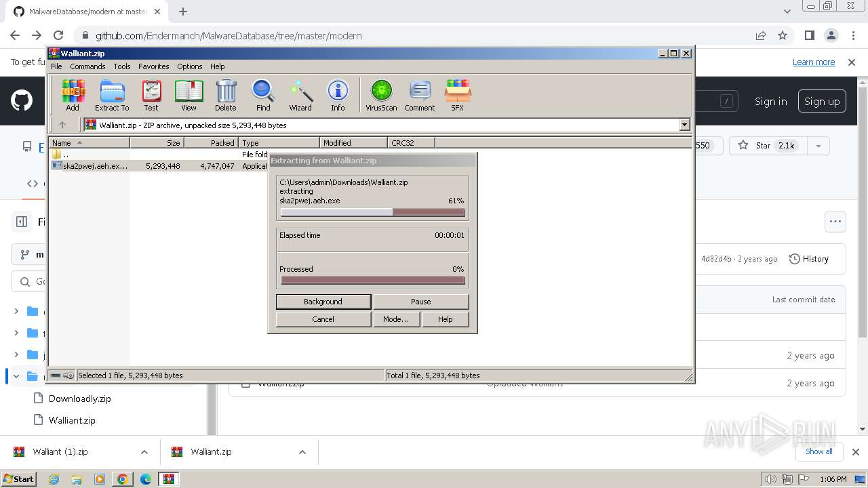The height and width of the screenshot is (488, 868).
Task: Expand the Star lists dropdown arrow
Action: tap(818, 146)
